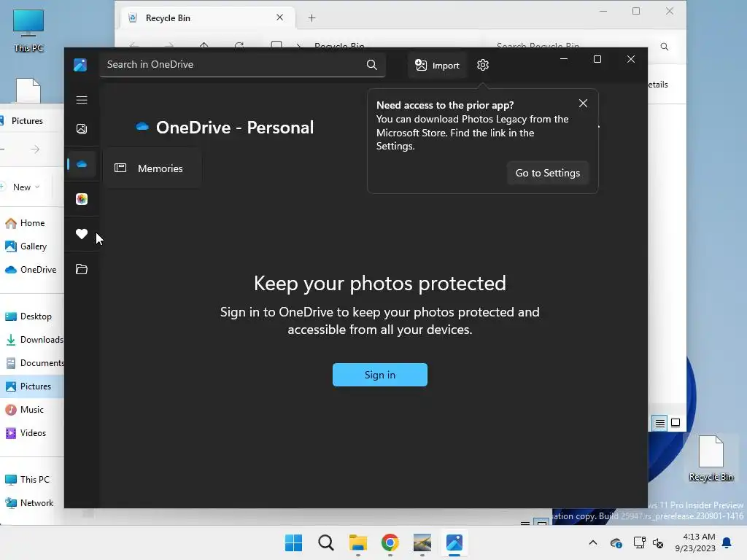Viewport: 747px width, 560px height.
Task: Switch to the Recycle Bin tab
Action: [x=206, y=18]
